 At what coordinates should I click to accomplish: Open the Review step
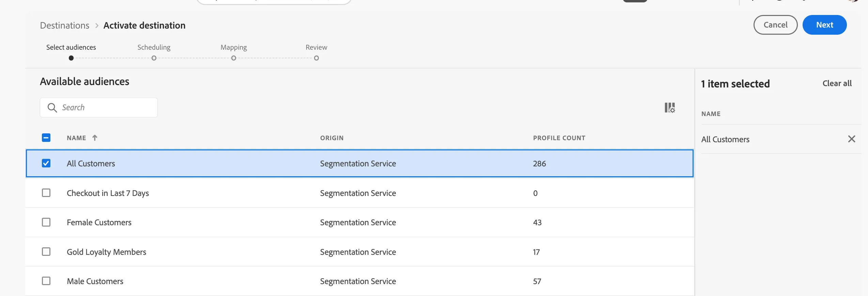point(316,47)
